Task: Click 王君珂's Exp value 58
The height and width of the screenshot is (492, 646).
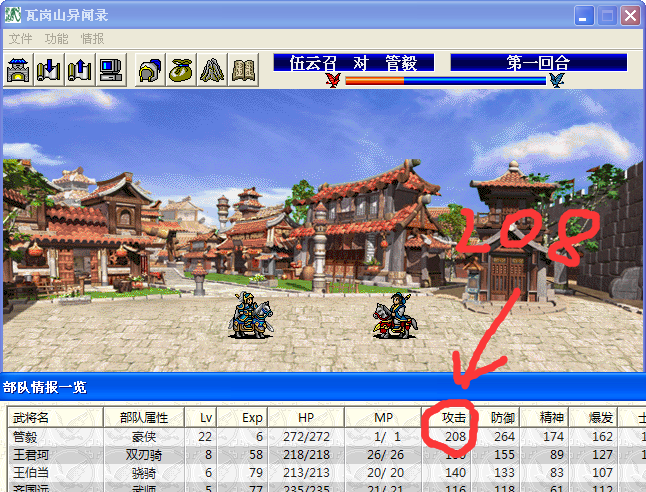Action: tap(256, 455)
